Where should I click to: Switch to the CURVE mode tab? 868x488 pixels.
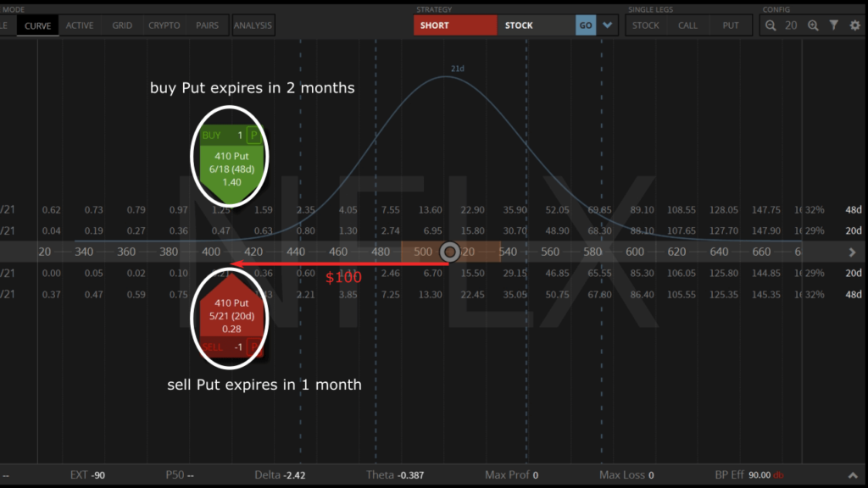click(x=37, y=25)
